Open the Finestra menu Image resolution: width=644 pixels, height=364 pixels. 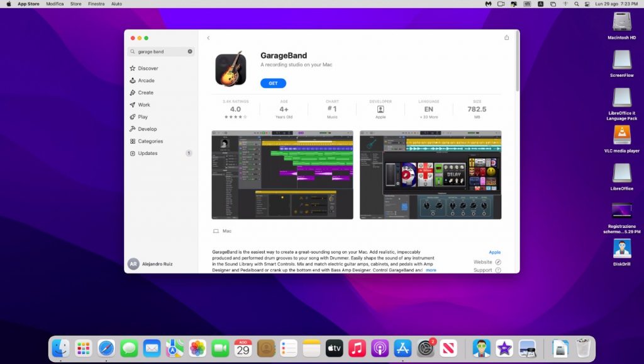(x=96, y=4)
